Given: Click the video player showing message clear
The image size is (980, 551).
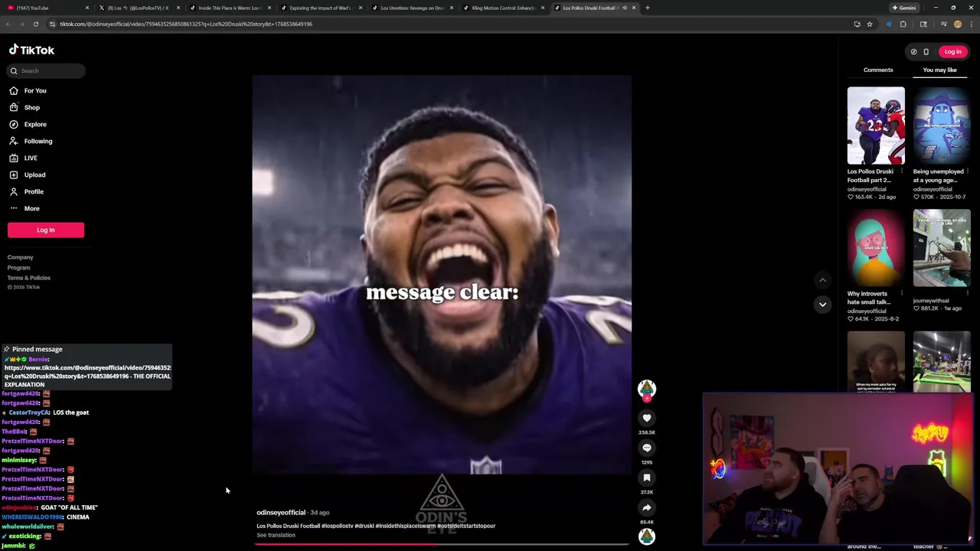Looking at the screenshot, I should tap(442, 274).
